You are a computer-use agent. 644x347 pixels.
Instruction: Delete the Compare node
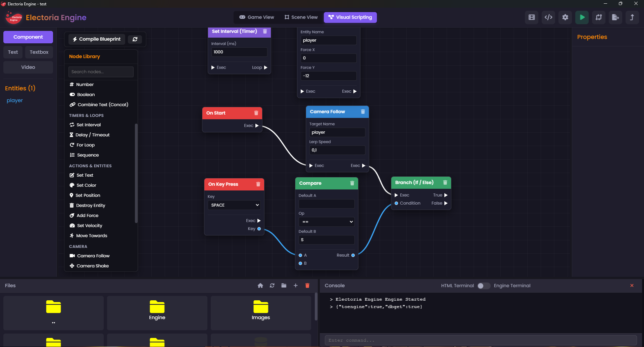[352, 183]
